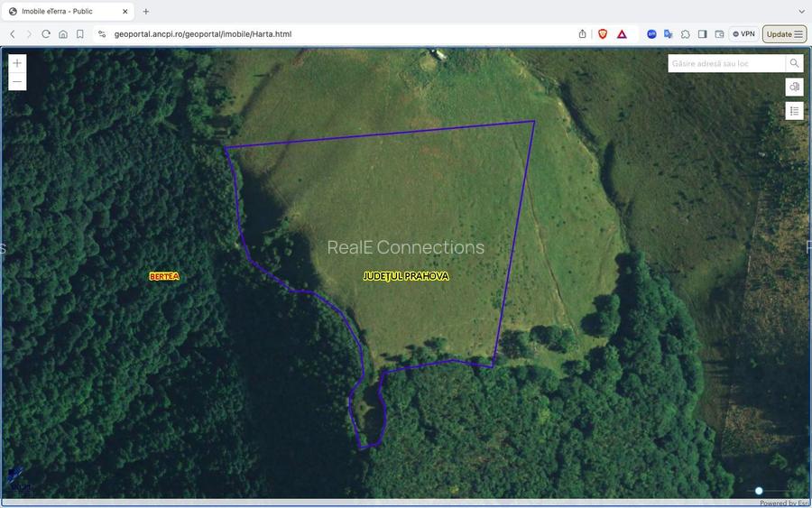Toggle the browser sidebar panel
The image size is (812, 508).
pos(702,34)
